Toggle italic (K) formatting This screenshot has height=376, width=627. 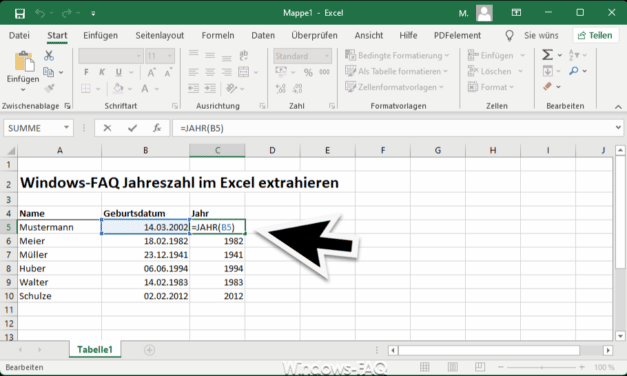pyautogui.click(x=102, y=72)
